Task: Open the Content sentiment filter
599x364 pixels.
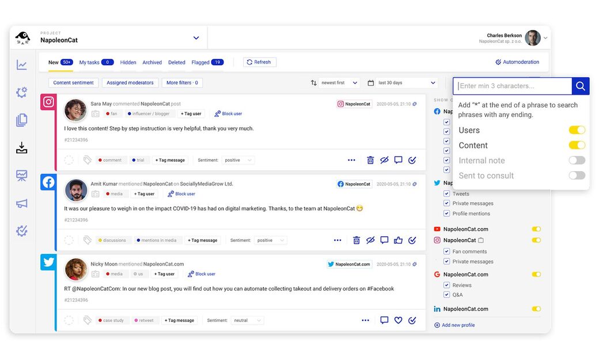Action: 73,83
